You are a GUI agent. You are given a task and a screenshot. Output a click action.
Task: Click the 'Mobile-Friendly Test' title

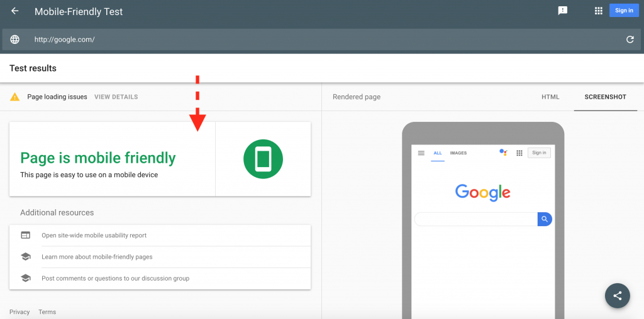coord(79,11)
